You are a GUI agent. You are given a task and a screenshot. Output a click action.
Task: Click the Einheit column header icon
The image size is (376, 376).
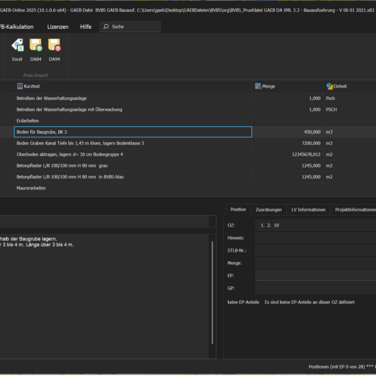(x=329, y=86)
